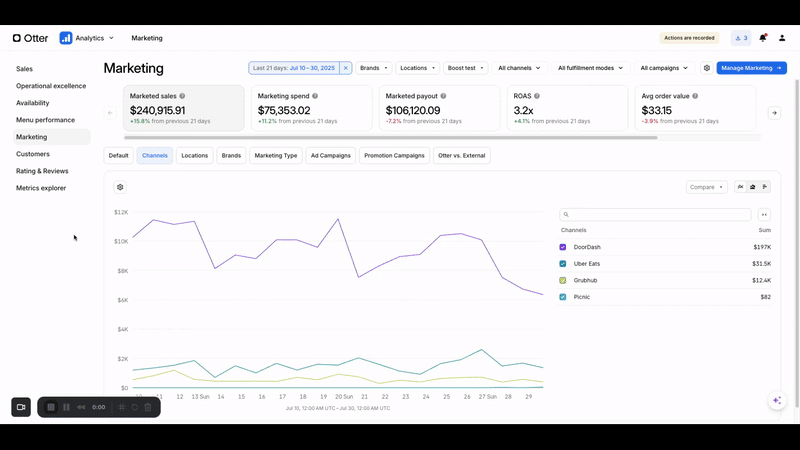The image size is (800, 450).
Task: Click the channel search field
Action: tap(655, 215)
